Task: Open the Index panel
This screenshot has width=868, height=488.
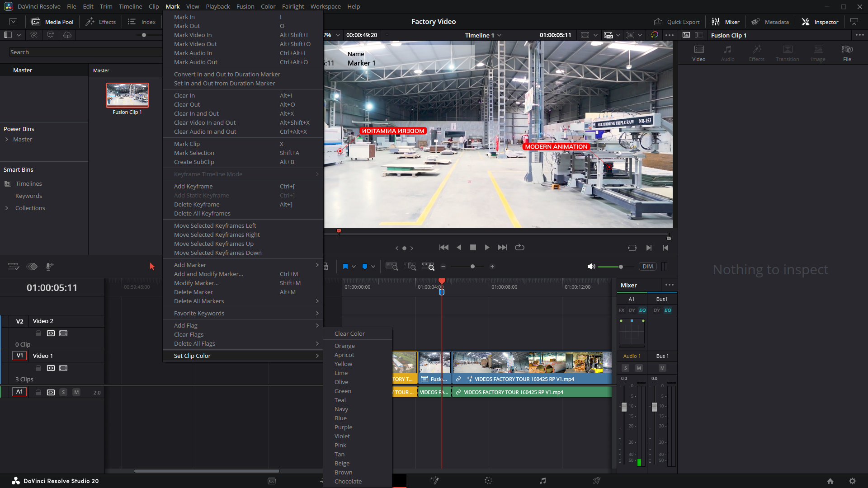Action: click(x=142, y=22)
